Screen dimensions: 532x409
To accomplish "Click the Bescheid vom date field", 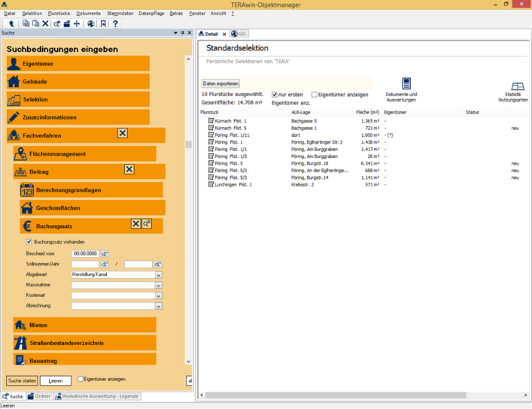I will 85,254.
